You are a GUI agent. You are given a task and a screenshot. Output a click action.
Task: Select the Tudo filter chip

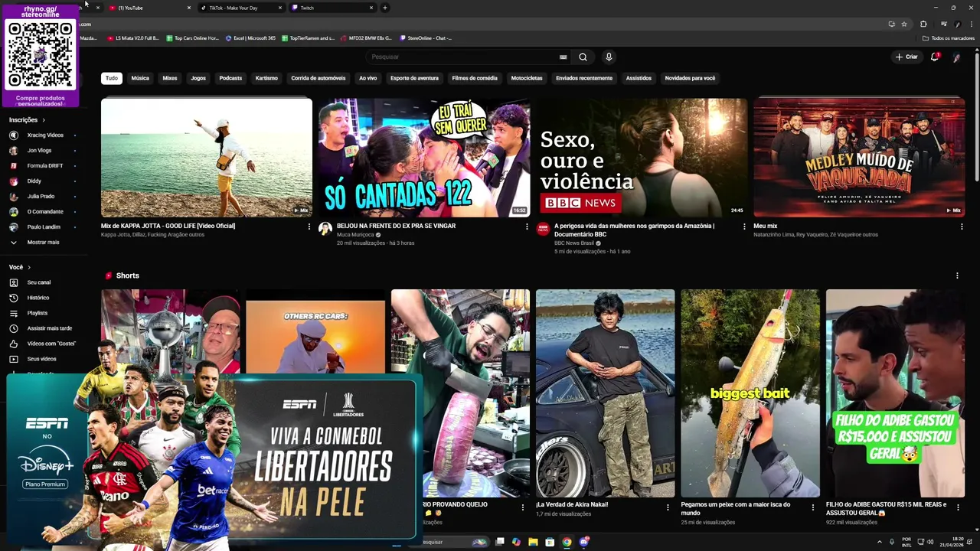(x=112, y=78)
